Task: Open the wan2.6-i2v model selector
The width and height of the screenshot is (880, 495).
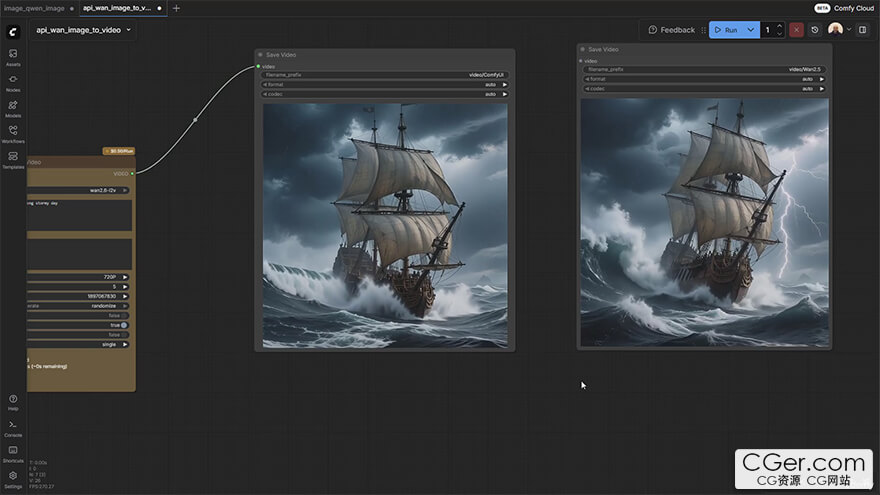Action: click(105, 190)
